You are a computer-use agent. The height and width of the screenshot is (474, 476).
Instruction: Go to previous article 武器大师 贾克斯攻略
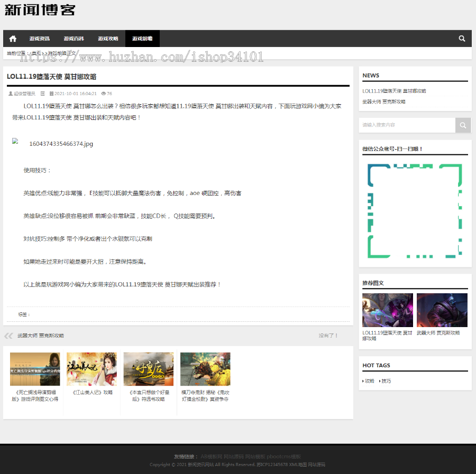[x=41, y=336]
